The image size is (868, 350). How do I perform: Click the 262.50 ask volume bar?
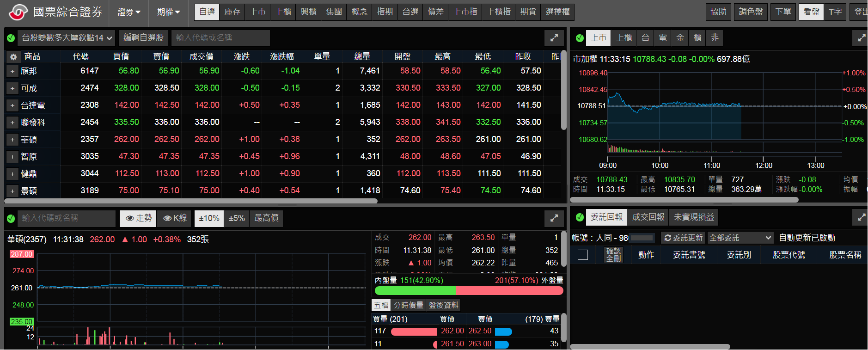tap(503, 332)
